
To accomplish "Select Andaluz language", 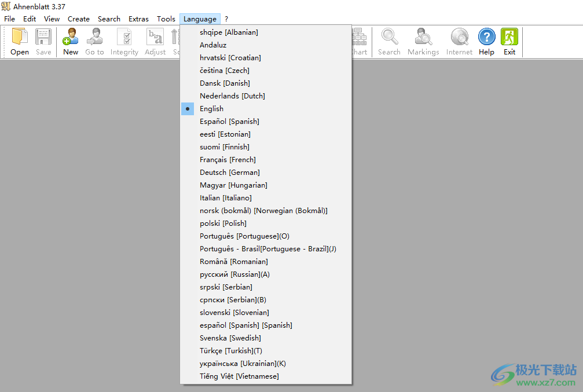I will pyautogui.click(x=266, y=45).
